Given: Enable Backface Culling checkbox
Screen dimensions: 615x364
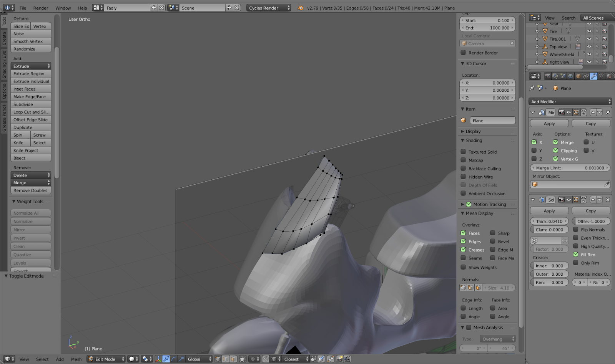Looking at the screenshot, I should [x=463, y=169].
